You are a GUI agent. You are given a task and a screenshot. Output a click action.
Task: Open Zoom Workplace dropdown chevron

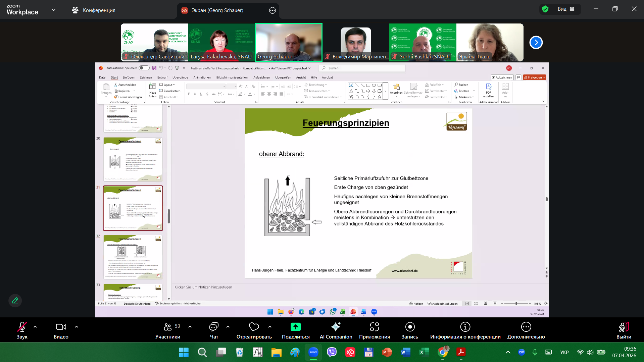(54, 10)
